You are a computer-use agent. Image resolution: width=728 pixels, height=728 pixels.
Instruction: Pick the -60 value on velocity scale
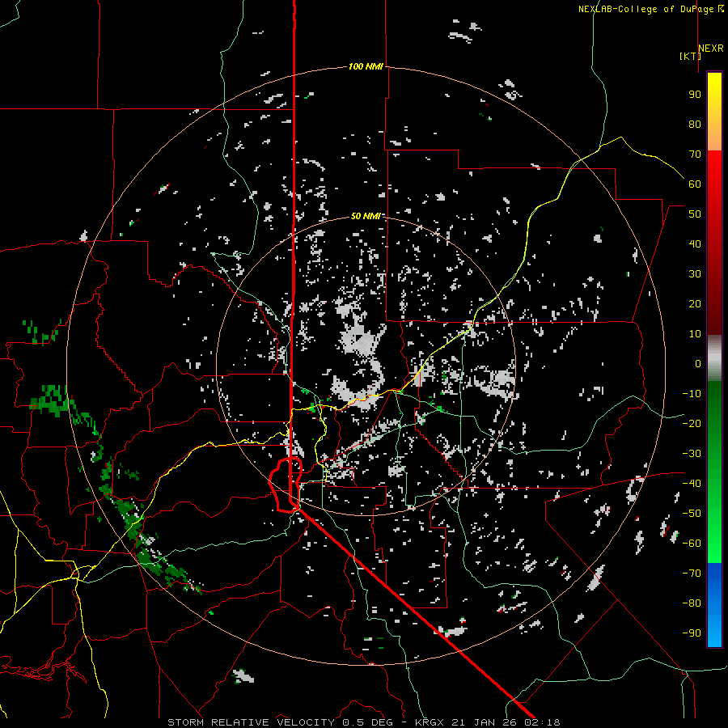click(x=692, y=544)
